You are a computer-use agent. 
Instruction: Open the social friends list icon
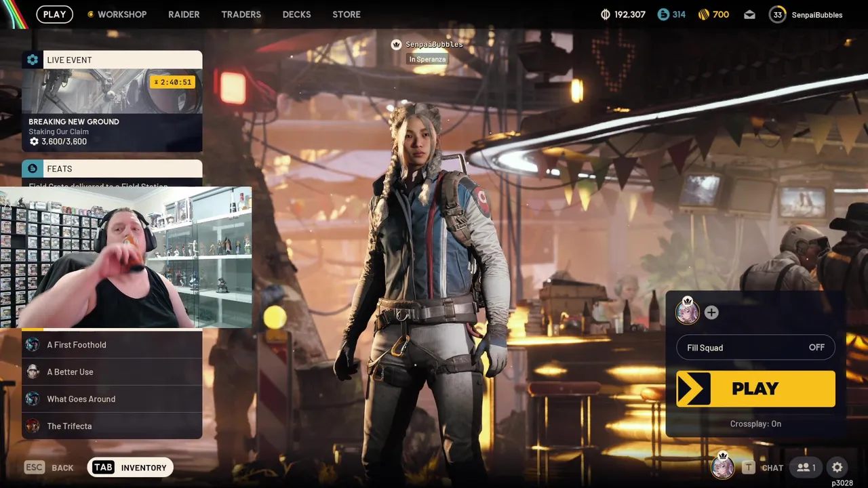tap(806, 467)
